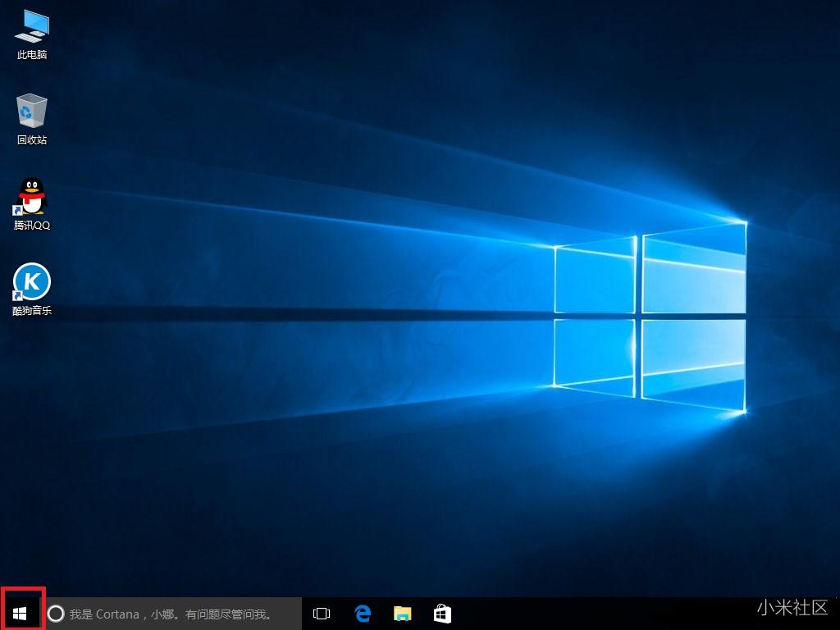Click the shortcut arrow on 酷狗音乐 icon
Image resolution: width=840 pixels, height=630 pixels.
(x=19, y=296)
